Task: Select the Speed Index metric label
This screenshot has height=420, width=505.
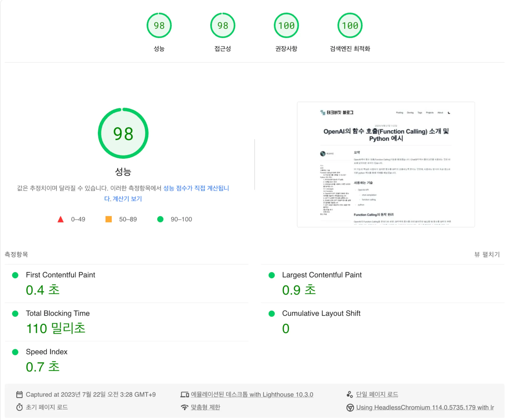Action: [x=47, y=352]
